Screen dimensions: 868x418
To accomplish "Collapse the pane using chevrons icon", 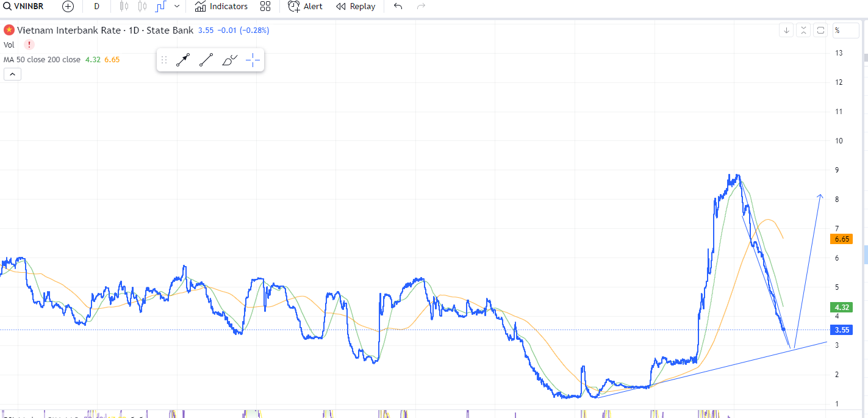I will click(x=804, y=31).
